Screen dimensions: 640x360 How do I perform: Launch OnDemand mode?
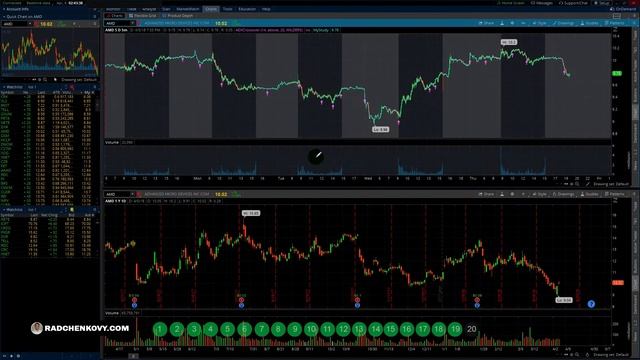pos(623,9)
